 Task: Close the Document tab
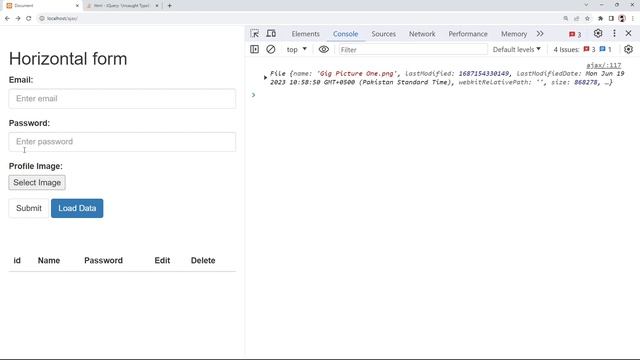(x=77, y=6)
